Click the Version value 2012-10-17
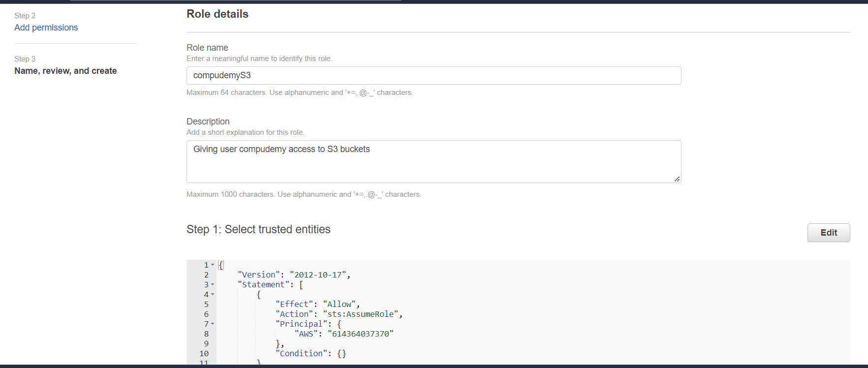This screenshot has height=368, width=868. 319,275
